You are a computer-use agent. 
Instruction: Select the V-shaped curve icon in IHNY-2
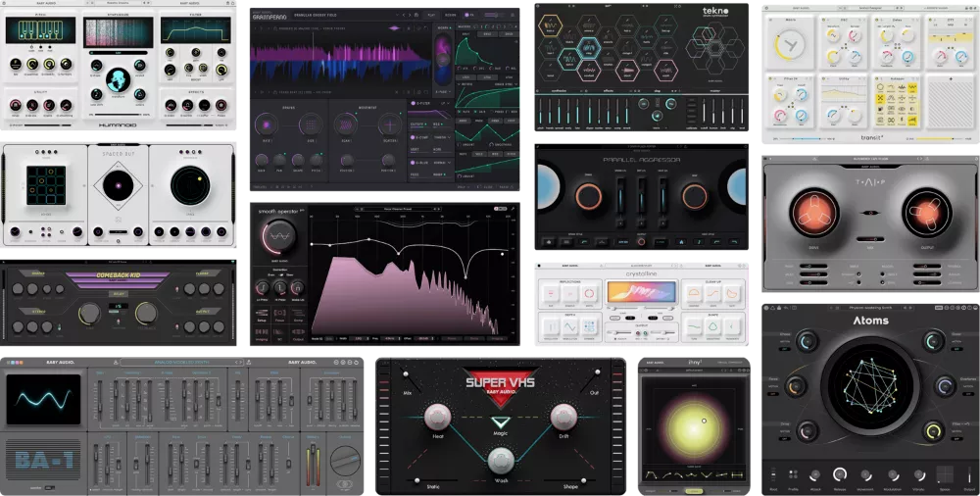pos(709,476)
